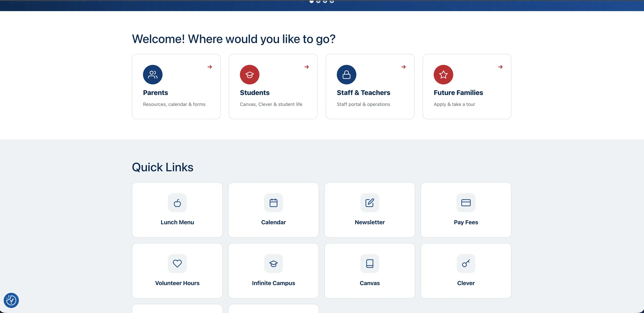This screenshot has width=644, height=313.
Task: Open the Future Families heading link
Action: pos(458,93)
